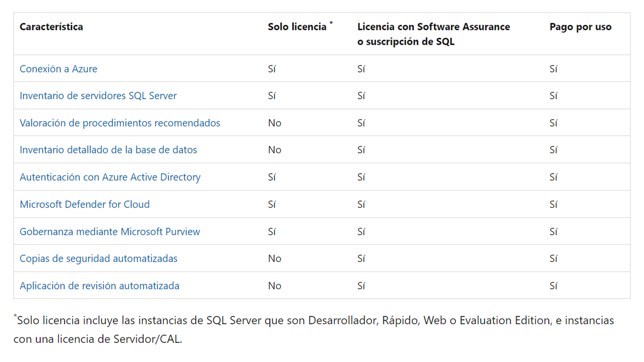
Task: Click Solo licencia Sí for Gobernanza Purview row
Action: (x=272, y=232)
